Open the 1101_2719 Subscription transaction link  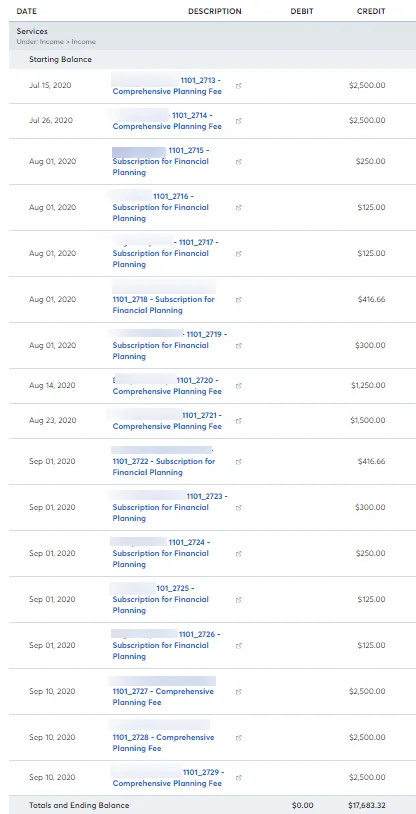pos(170,345)
